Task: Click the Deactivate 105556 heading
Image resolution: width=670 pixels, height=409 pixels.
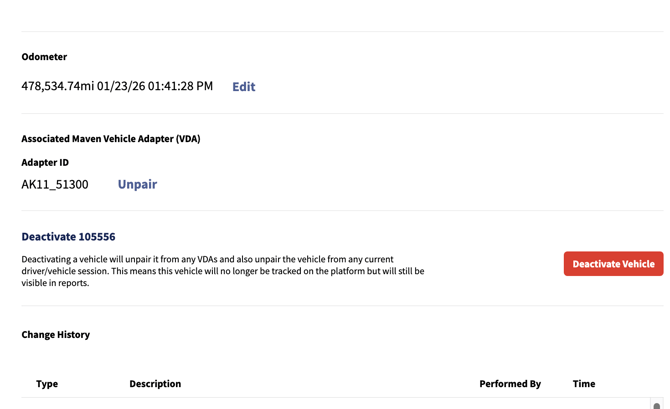Action: 68,237
